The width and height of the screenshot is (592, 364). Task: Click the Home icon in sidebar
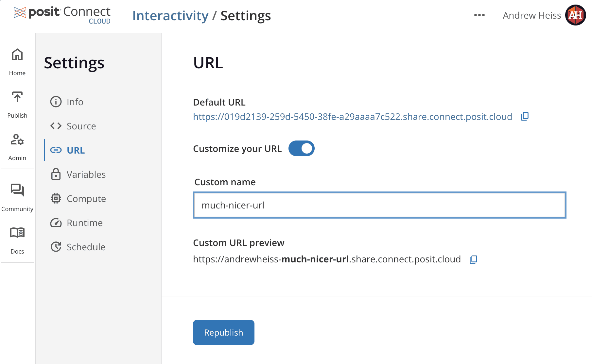pos(17,55)
